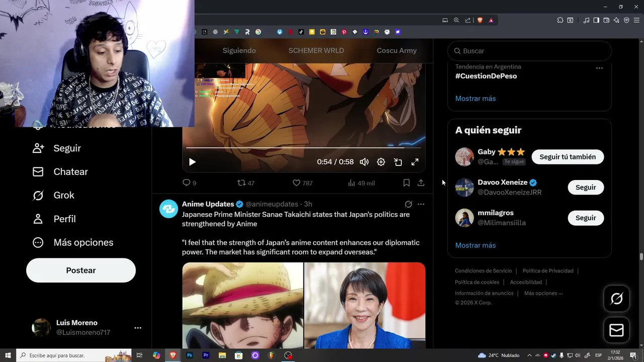
Task: Open the Anime Updates profile name link
Action: point(208,204)
